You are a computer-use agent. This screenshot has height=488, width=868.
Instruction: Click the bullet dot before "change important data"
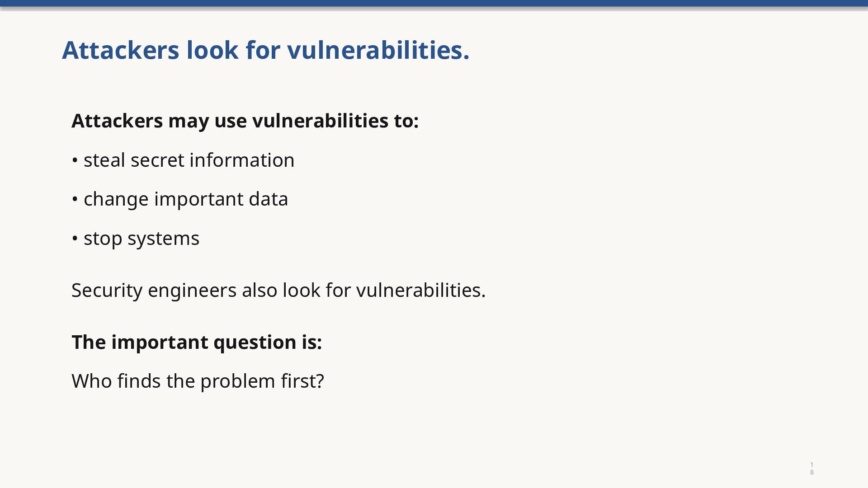coord(75,200)
